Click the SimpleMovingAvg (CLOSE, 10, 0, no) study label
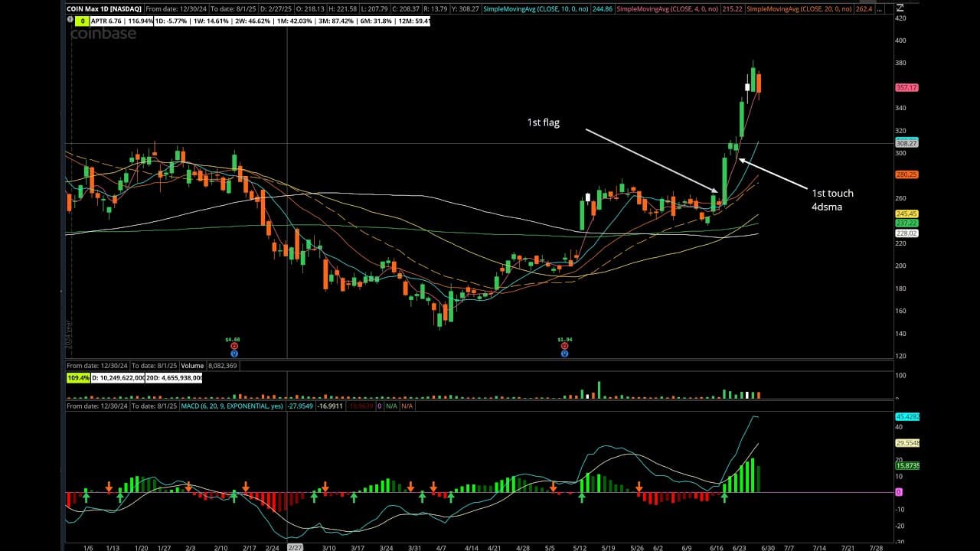 pos(535,8)
